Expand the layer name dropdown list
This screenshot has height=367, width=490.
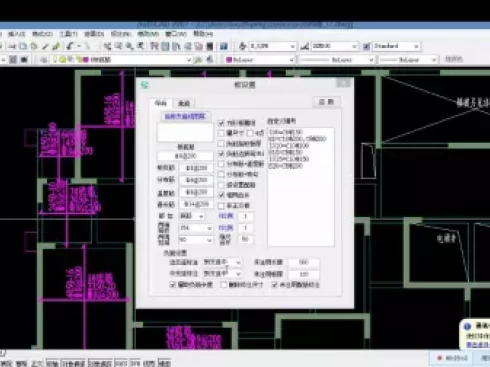pos(189,60)
